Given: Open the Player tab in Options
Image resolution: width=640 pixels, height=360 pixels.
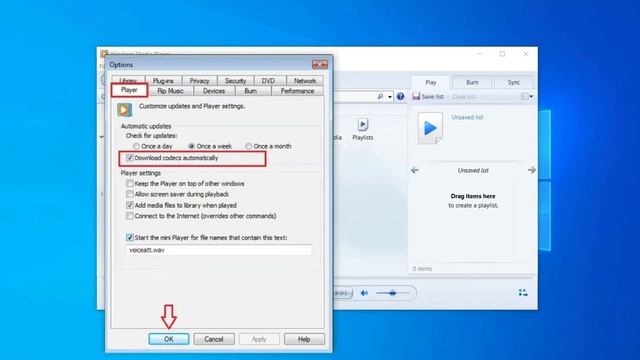Looking at the screenshot, I should [129, 90].
